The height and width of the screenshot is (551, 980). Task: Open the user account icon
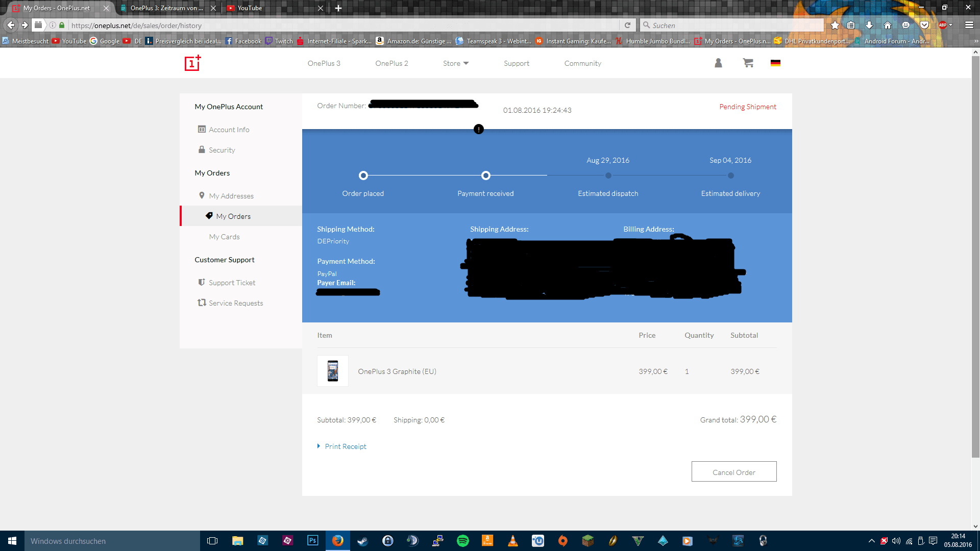pos(718,63)
